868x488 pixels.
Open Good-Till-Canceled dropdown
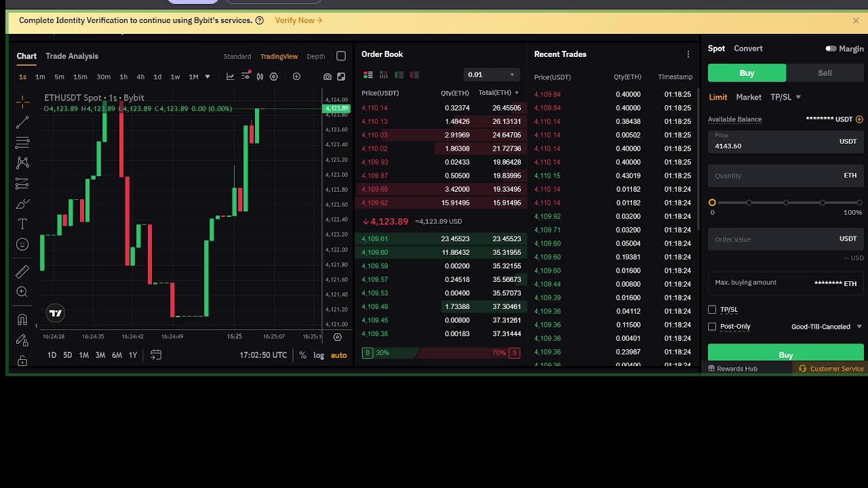827,327
